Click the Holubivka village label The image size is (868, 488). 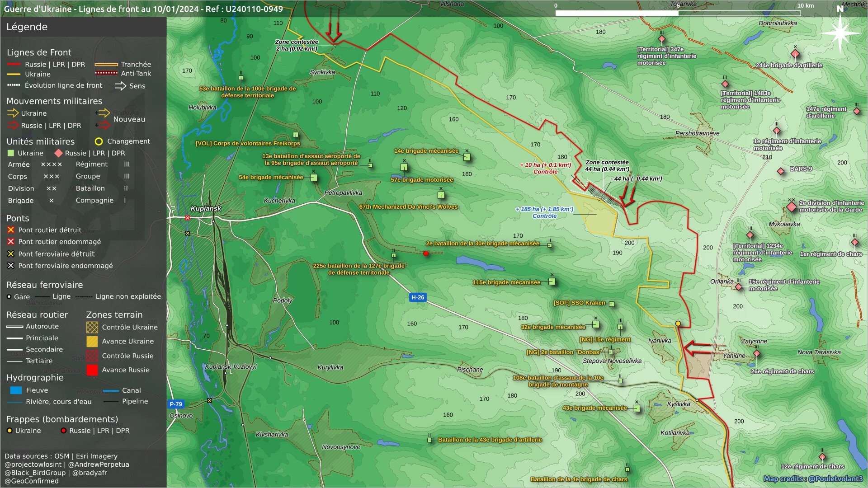click(x=202, y=108)
